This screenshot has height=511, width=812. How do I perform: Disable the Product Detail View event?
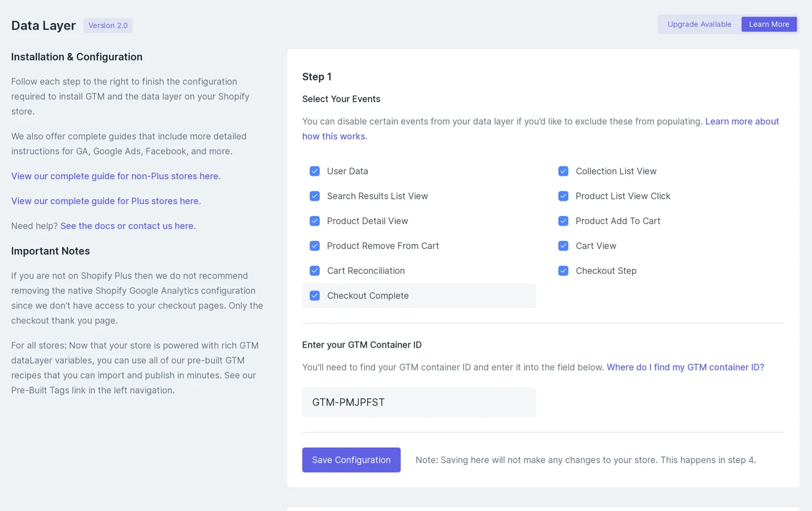315,221
